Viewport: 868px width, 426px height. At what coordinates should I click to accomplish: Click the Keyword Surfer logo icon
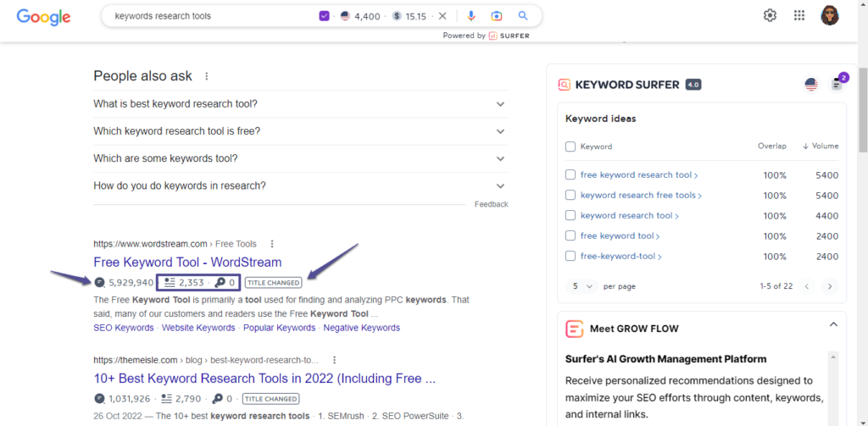[564, 85]
